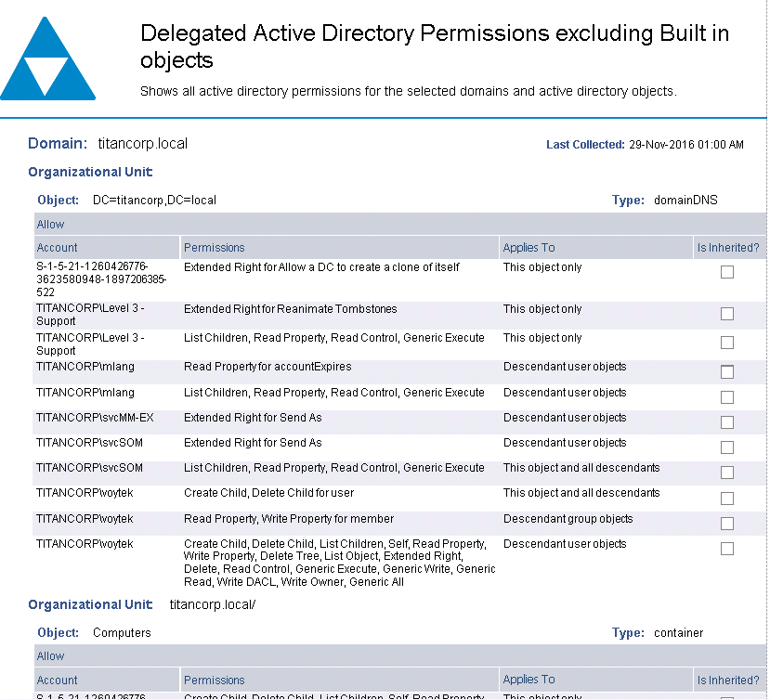Select the Computers object name
770x700 pixels.
click(x=122, y=633)
